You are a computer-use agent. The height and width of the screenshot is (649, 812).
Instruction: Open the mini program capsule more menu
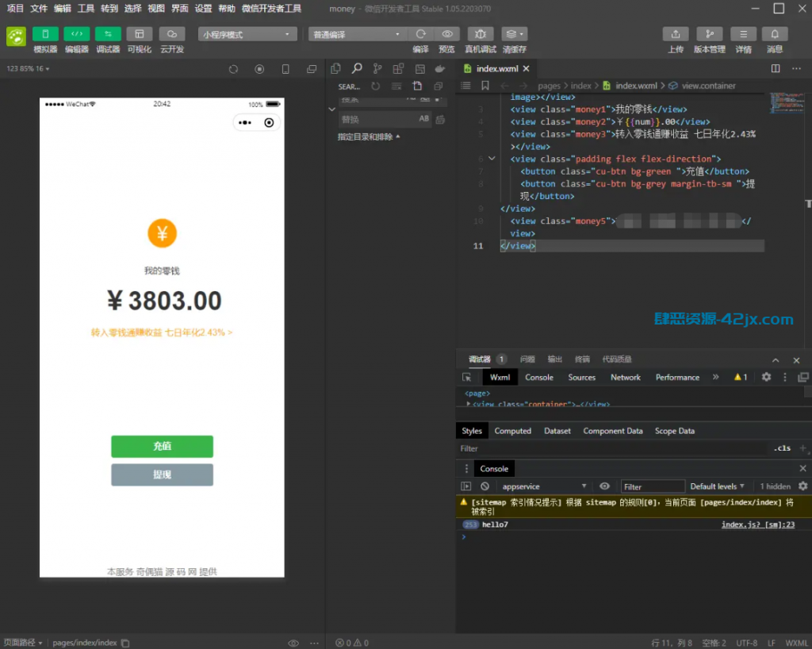[245, 123]
